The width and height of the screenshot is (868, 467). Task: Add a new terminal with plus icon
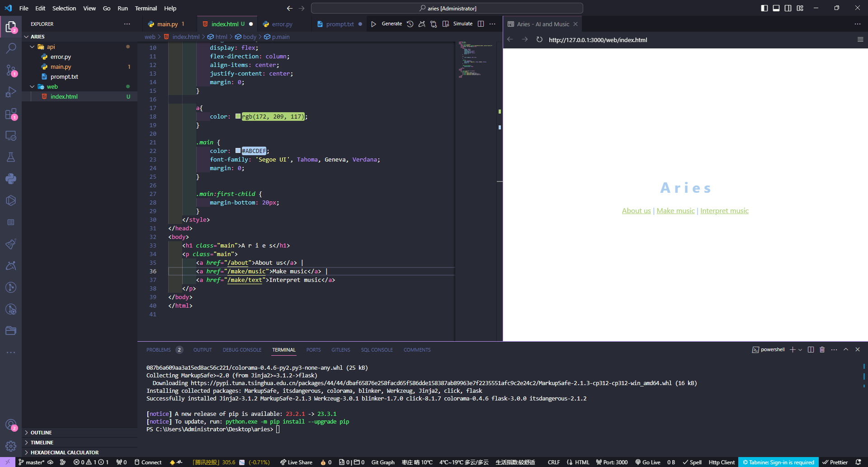tap(793, 350)
